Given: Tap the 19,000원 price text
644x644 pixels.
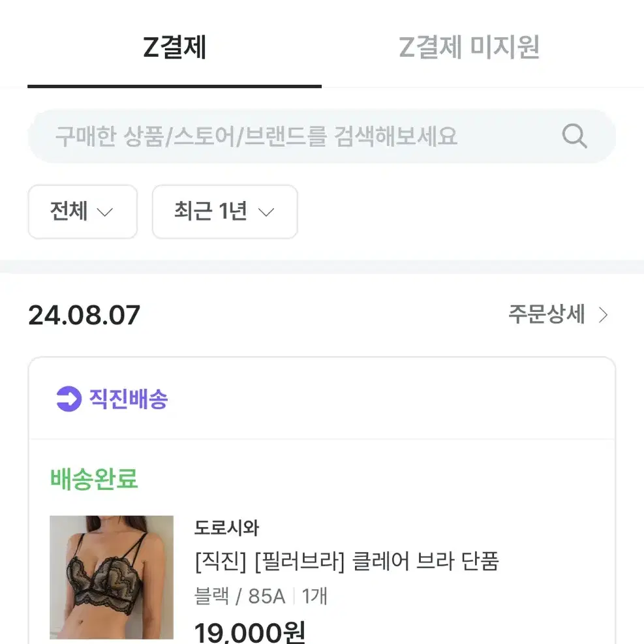Looking at the screenshot, I should 250,632.
